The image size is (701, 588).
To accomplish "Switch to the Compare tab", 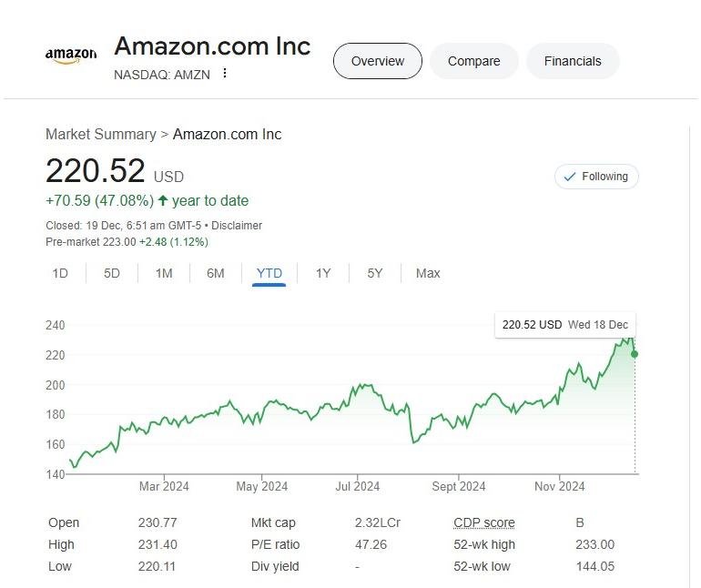I will click(474, 61).
